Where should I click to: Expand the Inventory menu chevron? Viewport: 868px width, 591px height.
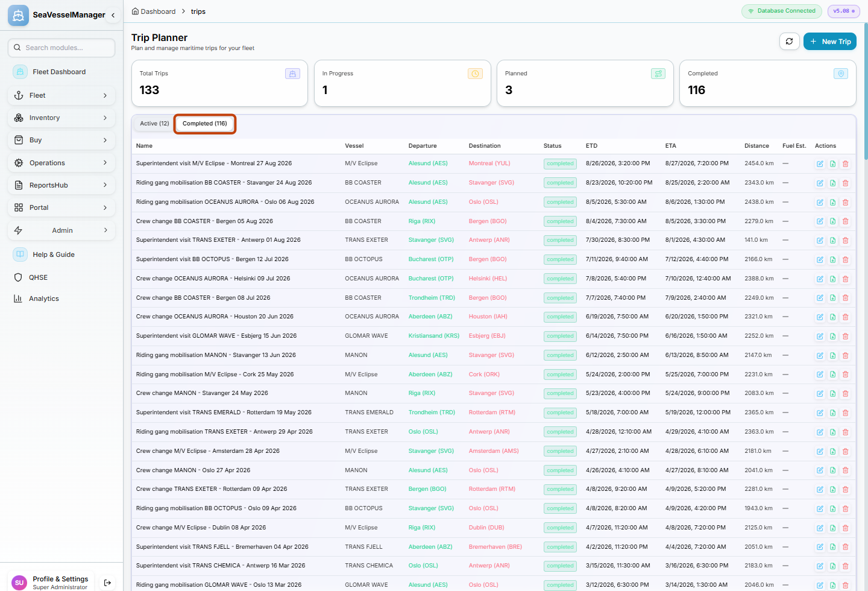[x=105, y=118]
